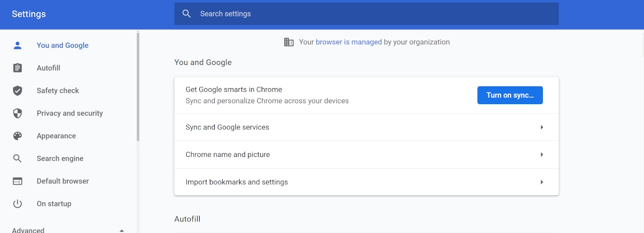Viewport: 644px width, 233px height.
Task: Click the clipboard icon for Autofill
Action: (18, 68)
